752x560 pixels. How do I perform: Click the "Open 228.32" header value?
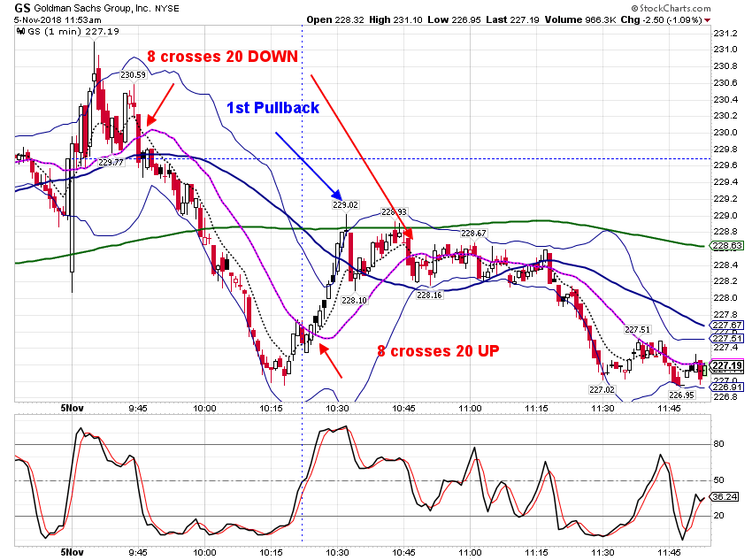[335, 20]
